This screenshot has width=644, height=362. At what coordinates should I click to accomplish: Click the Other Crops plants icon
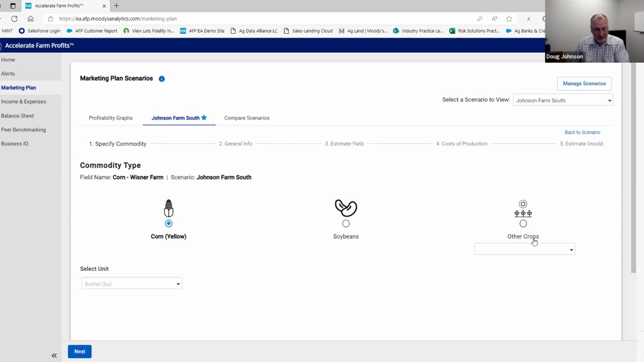[x=523, y=209]
